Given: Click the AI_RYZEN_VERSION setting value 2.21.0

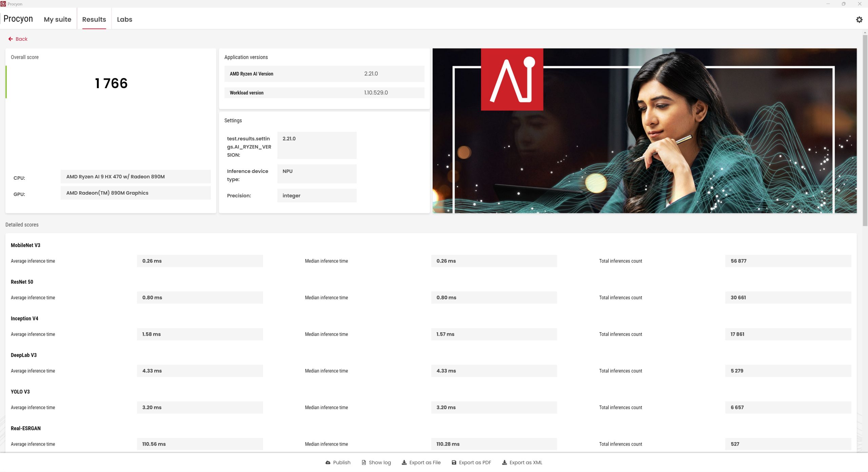Looking at the screenshot, I should coord(317,145).
